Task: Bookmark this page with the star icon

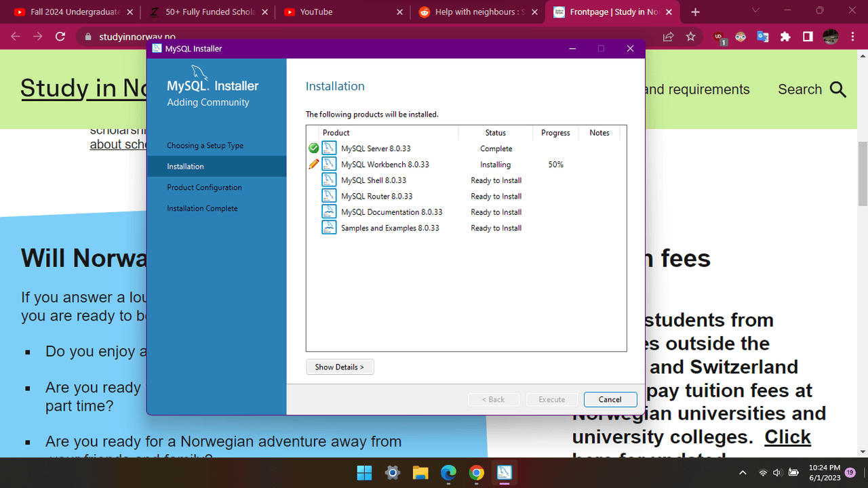Action: (690, 37)
